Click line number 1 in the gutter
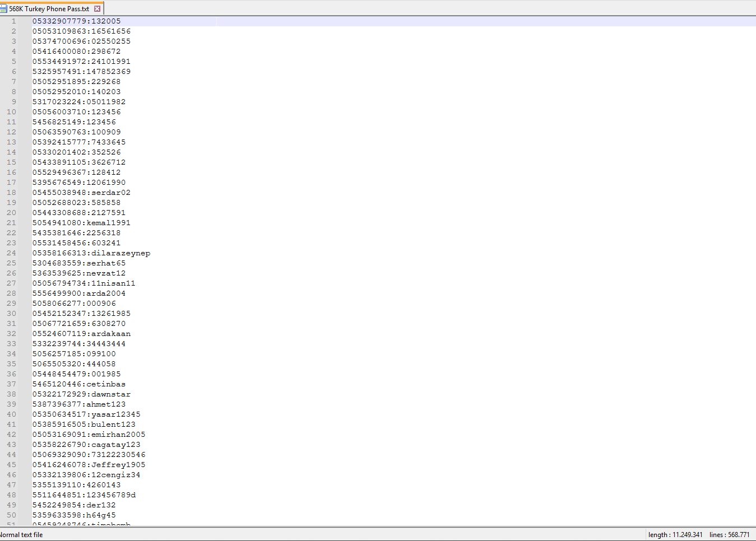 (13, 21)
